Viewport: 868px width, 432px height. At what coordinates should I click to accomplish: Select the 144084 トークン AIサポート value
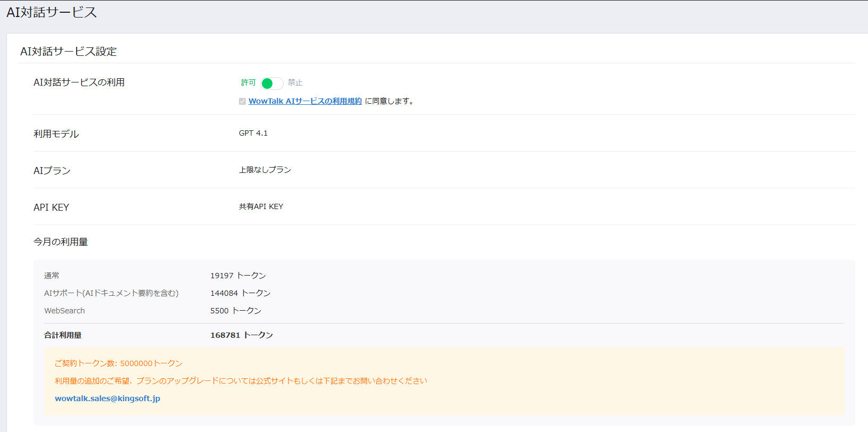pos(240,293)
